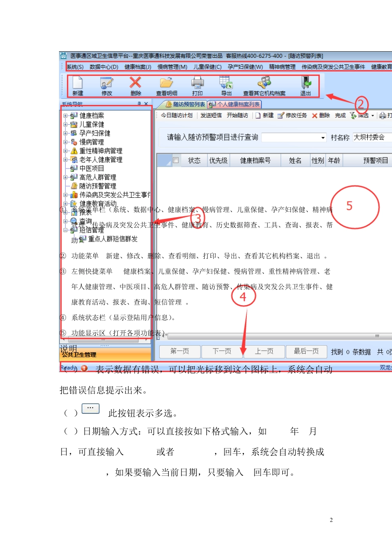Click 查看其它机构档案 toolbar icon

click(x=264, y=83)
